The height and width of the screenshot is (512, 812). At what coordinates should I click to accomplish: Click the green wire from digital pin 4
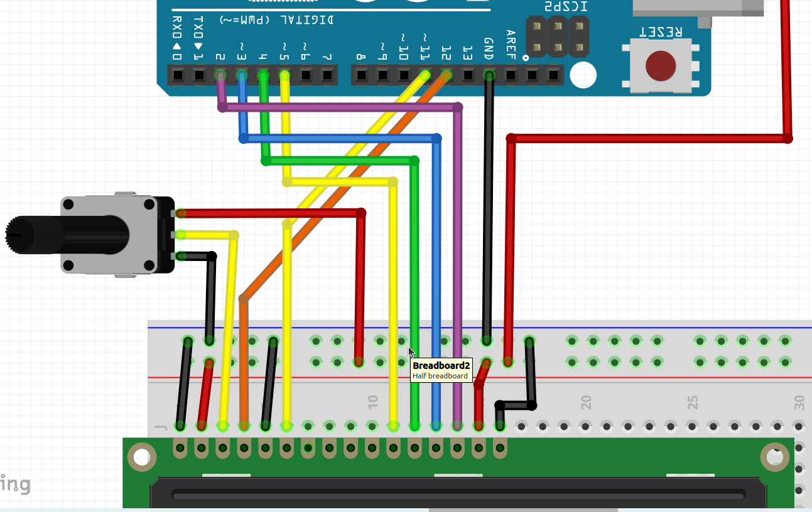[339, 161]
